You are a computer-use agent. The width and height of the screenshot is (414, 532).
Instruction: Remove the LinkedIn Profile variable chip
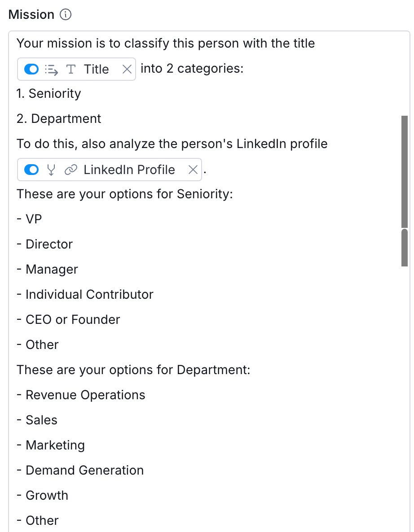193,170
